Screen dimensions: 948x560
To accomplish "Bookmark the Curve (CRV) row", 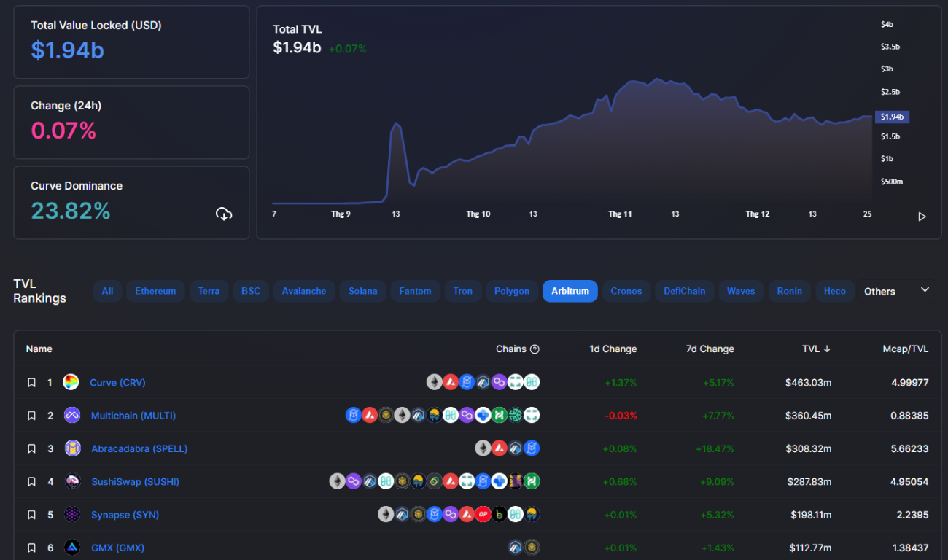I will [31, 383].
